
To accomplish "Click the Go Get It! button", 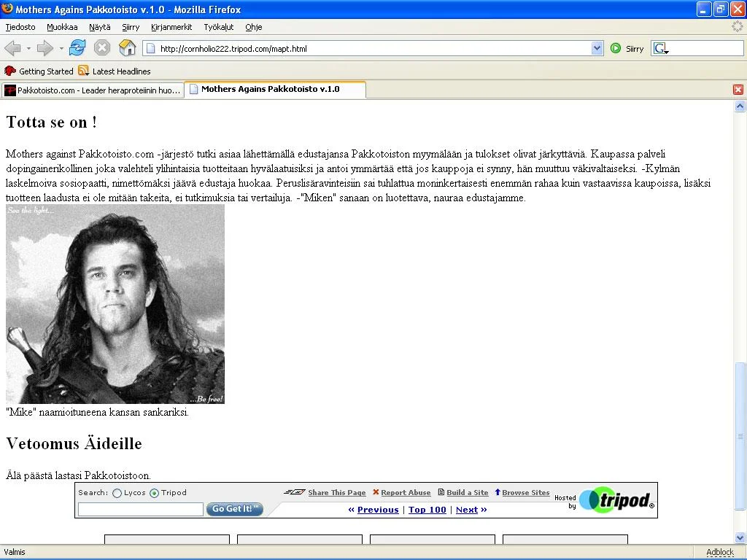I will (234, 509).
